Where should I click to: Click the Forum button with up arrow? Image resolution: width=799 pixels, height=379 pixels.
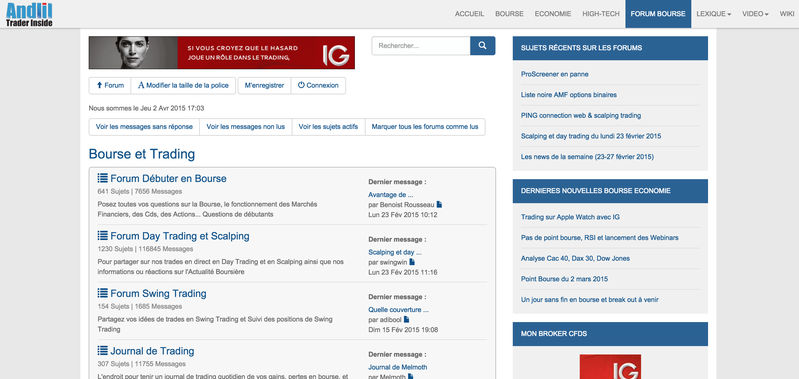coord(110,86)
